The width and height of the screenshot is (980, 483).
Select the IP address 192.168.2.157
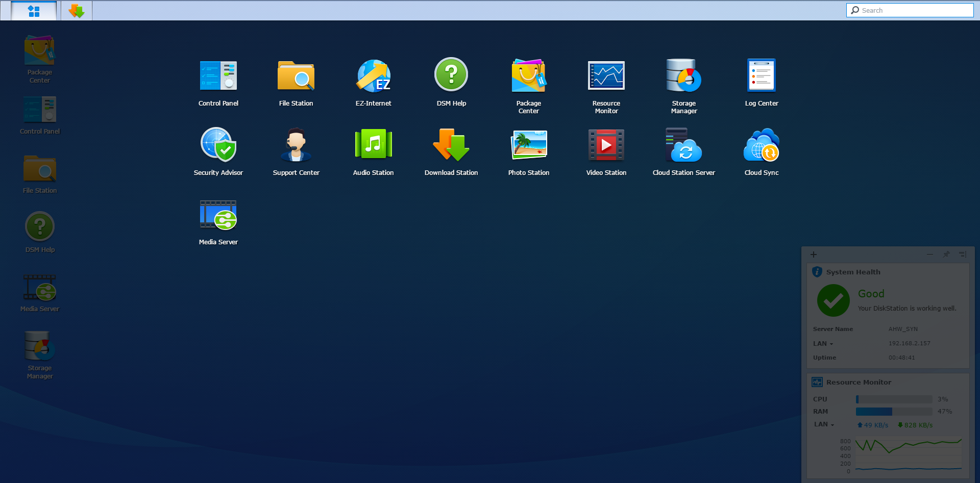[x=910, y=344]
